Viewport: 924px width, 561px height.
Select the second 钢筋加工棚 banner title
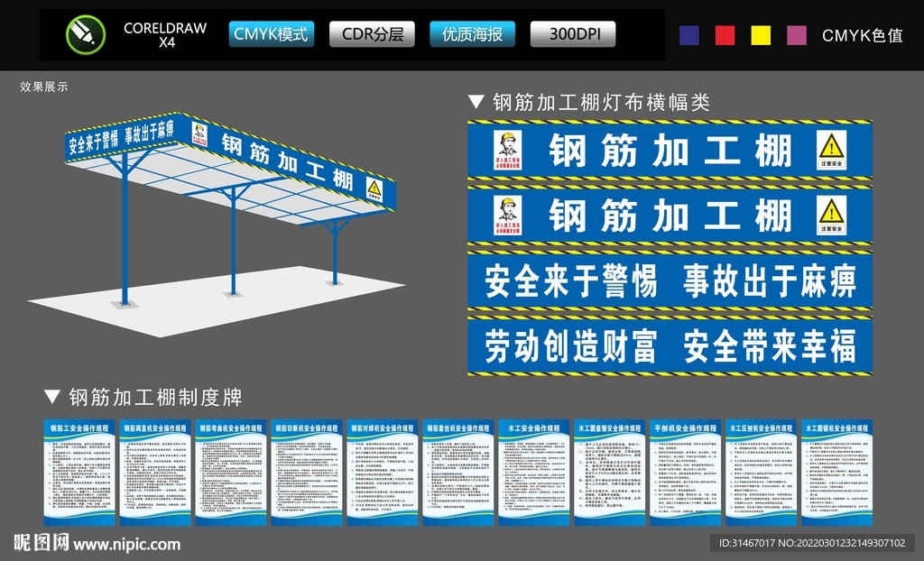coord(670,216)
